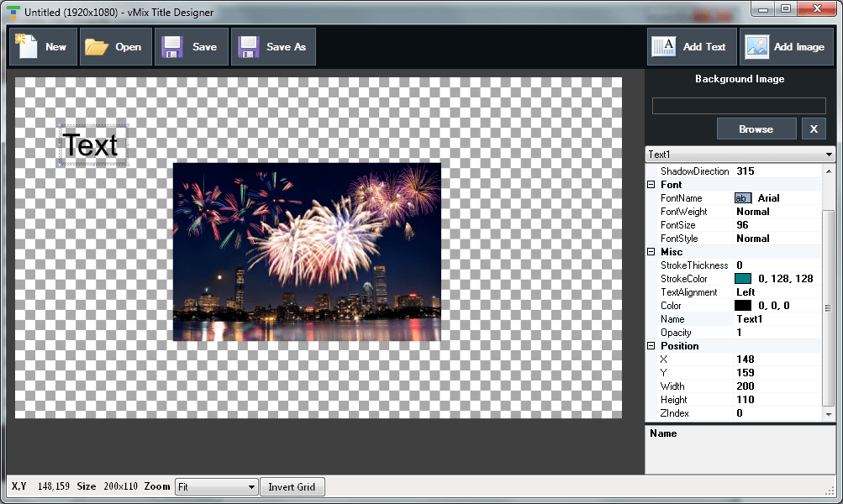Clear the background image with the X button
This screenshot has height=504, width=843.
(x=814, y=128)
